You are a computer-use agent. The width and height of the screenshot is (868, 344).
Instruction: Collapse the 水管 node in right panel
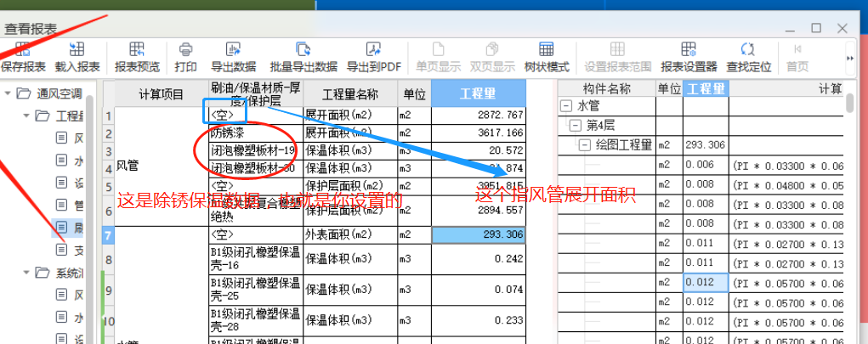(565, 105)
